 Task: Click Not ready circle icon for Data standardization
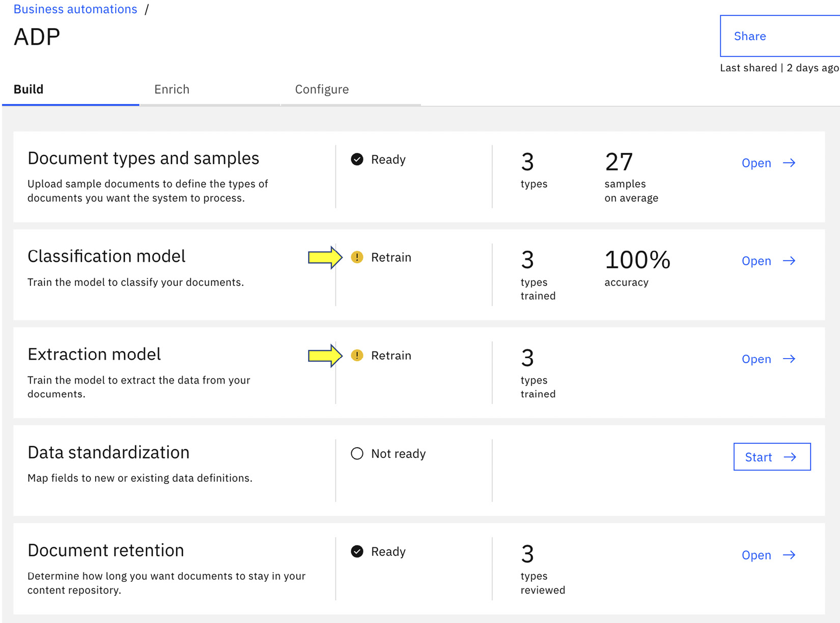(x=357, y=453)
